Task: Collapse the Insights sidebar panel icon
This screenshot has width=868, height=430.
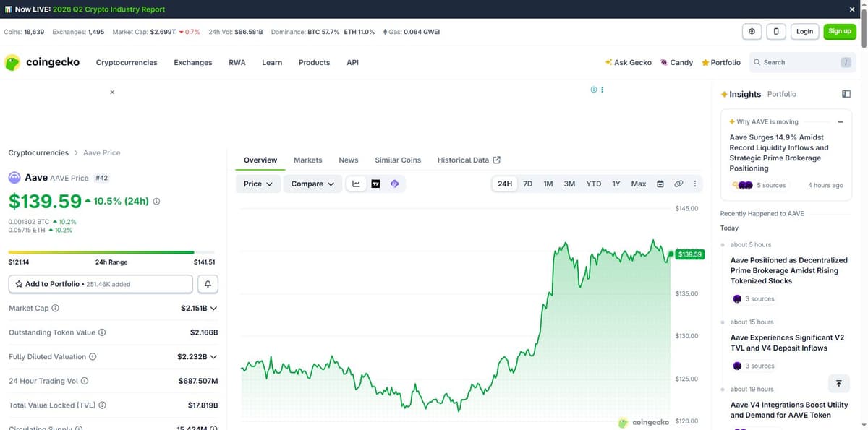Action: point(846,94)
